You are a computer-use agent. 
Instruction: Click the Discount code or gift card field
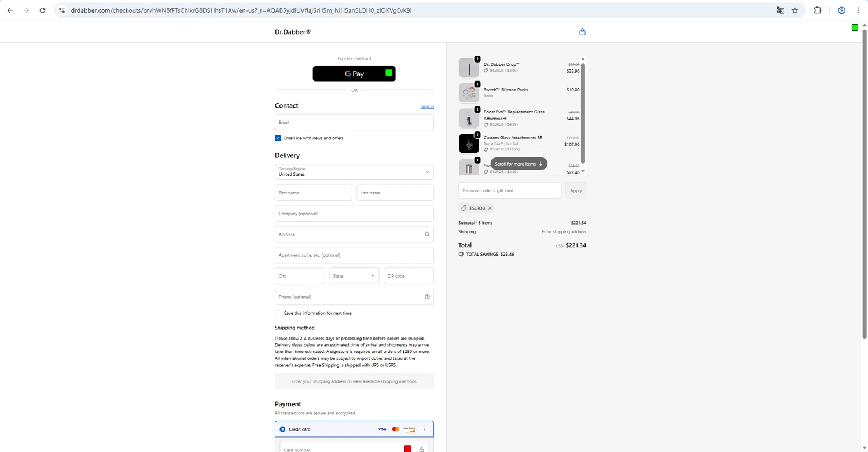point(510,190)
